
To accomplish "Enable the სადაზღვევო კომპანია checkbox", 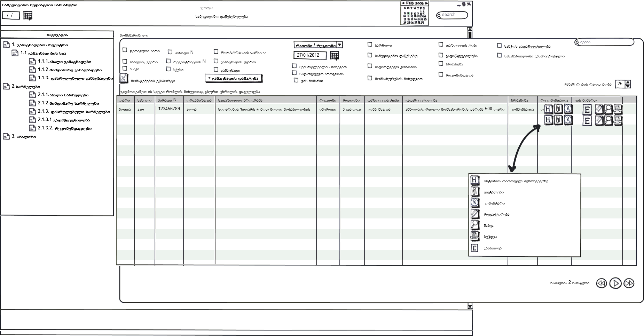I will pyautogui.click(x=370, y=66).
